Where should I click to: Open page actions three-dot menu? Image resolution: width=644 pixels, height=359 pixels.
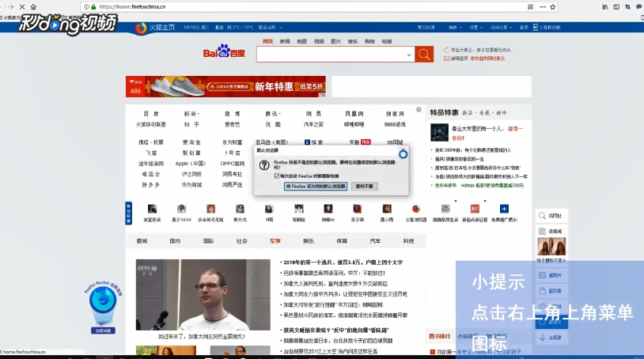[x=543, y=7]
